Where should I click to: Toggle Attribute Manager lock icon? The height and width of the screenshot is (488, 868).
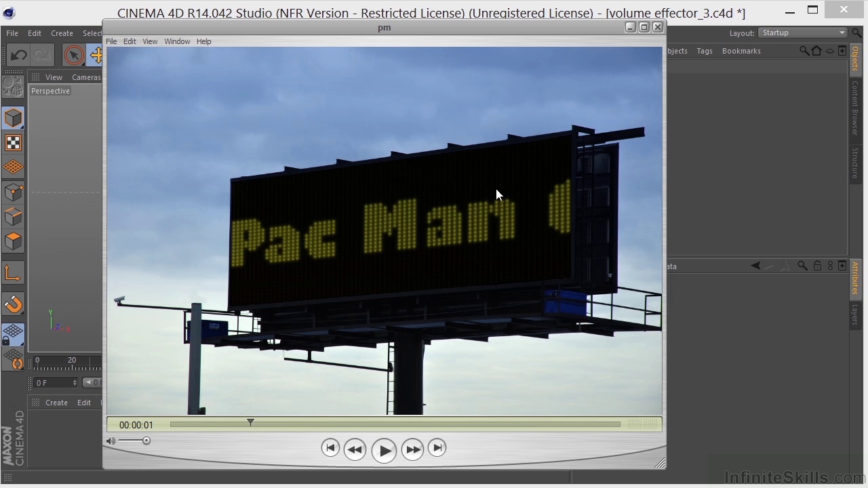click(x=817, y=266)
